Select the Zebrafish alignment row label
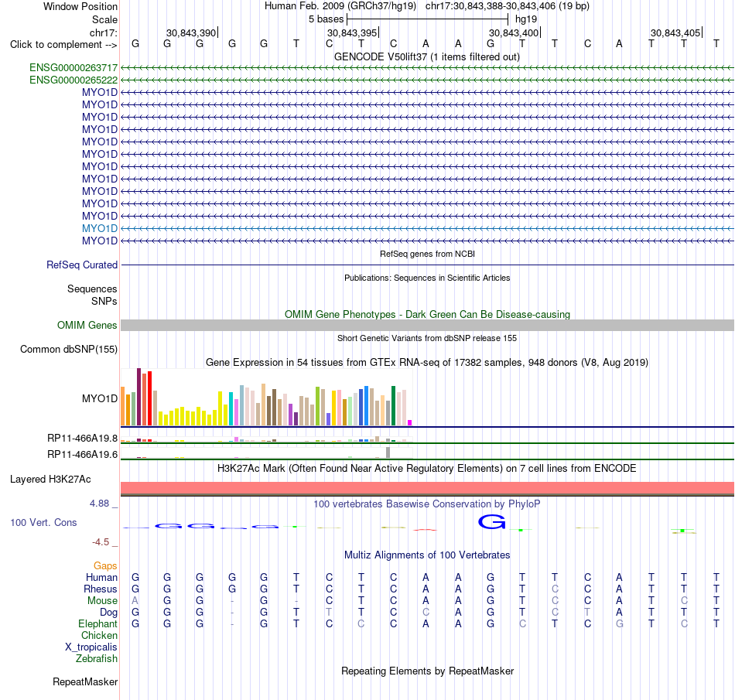Viewport: 735px width, 700px height. click(96, 658)
